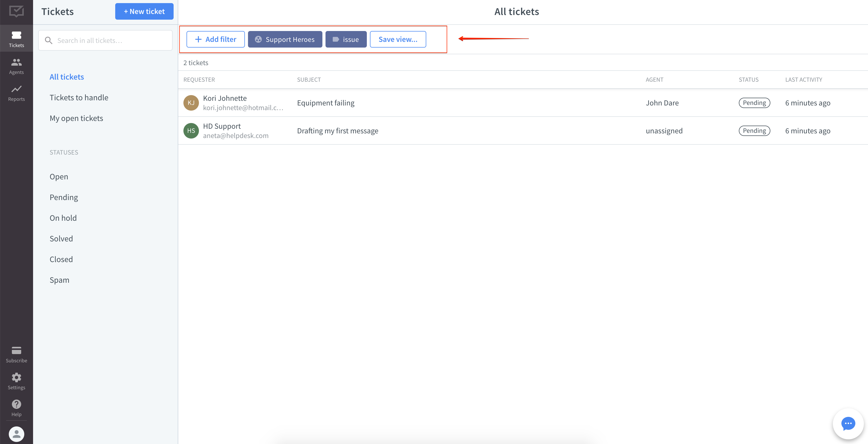Open the Support Heroes team filter chip
This screenshot has height=444, width=868.
(x=285, y=39)
